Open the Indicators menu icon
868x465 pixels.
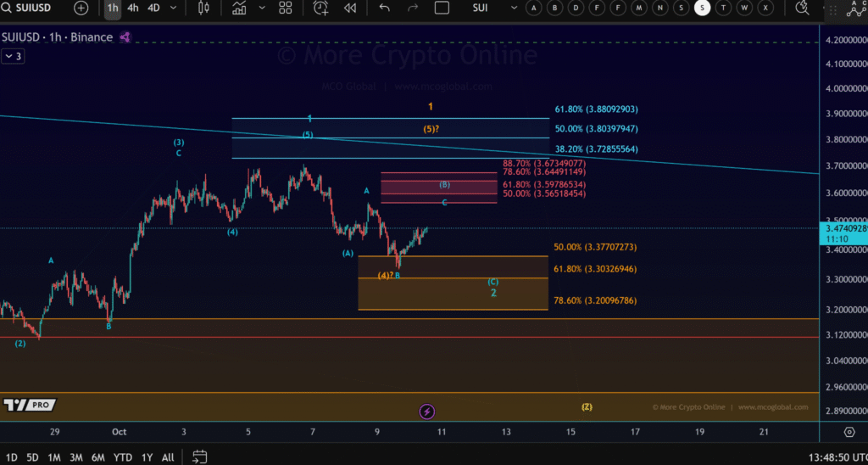(x=239, y=8)
